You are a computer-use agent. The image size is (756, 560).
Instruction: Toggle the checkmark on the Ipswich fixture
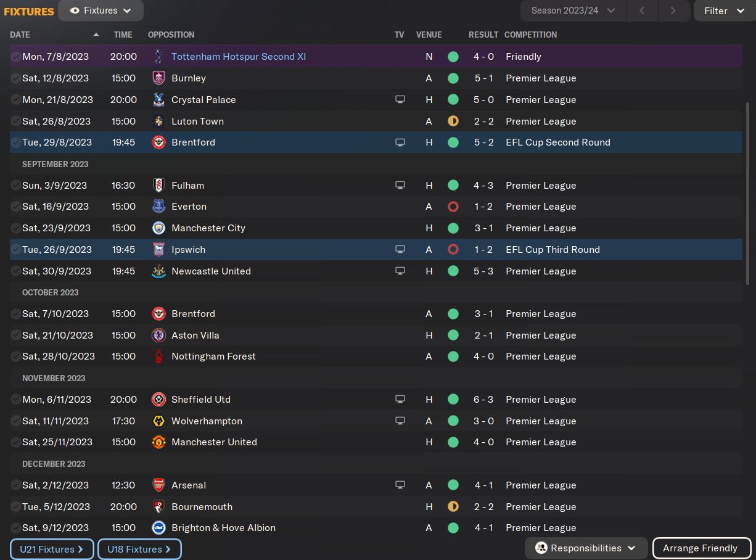click(15, 250)
